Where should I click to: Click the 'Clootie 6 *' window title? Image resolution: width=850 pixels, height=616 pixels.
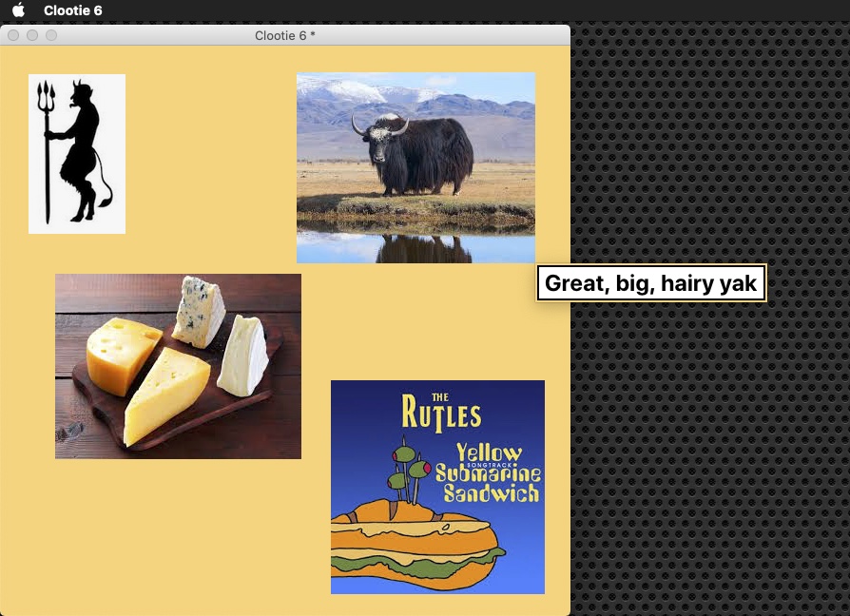pos(284,36)
